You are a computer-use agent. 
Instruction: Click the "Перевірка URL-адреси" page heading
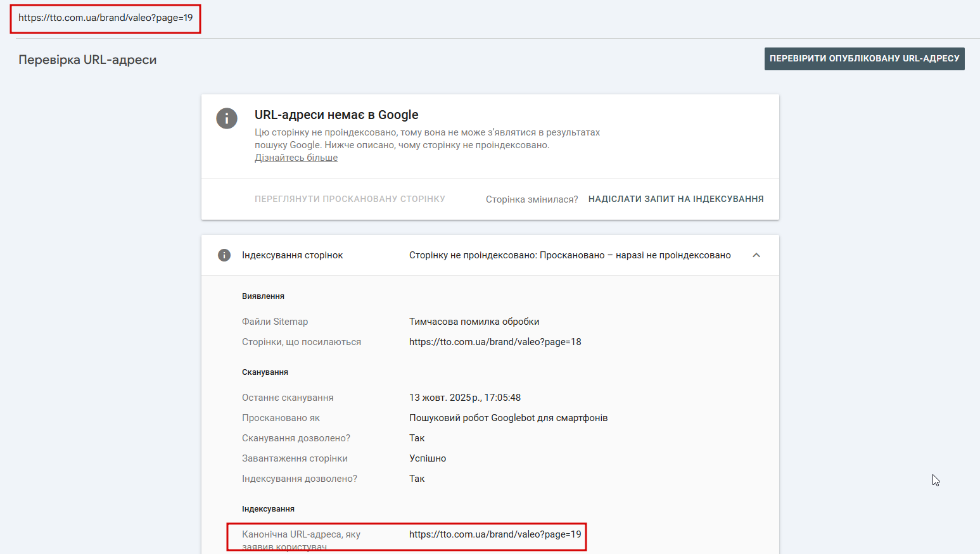coord(87,60)
